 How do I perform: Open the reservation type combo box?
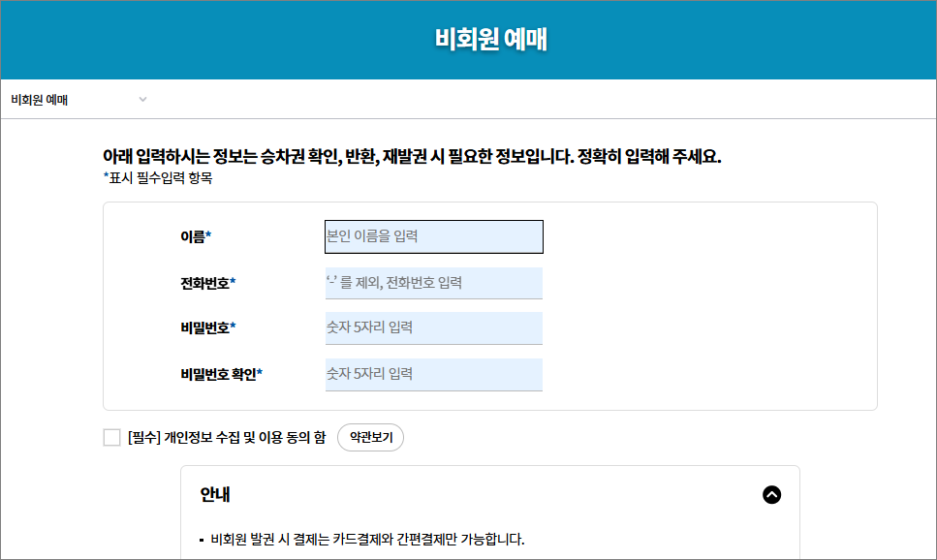pos(78,100)
